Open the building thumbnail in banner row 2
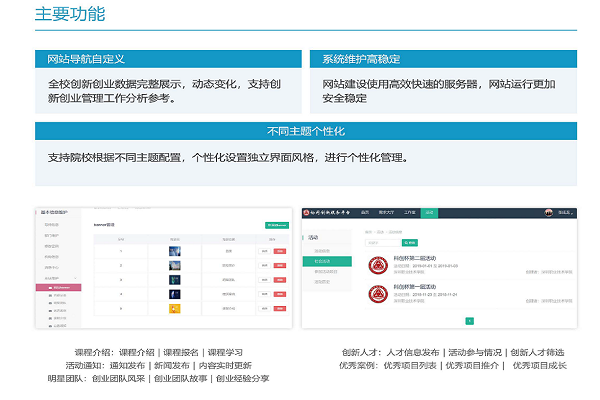600x400 pixels. coord(174,265)
